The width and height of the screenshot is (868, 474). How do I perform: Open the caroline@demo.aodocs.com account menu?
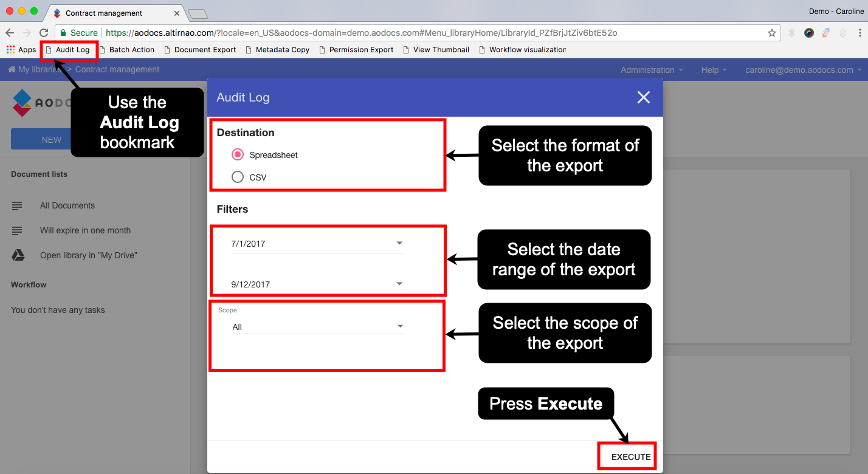point(803,70)
